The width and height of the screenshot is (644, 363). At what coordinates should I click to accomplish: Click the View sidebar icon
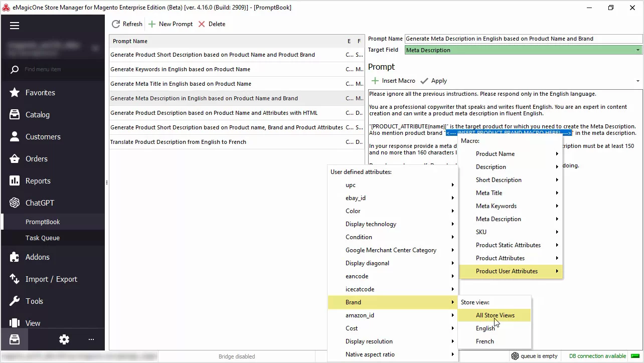(15, 323)
